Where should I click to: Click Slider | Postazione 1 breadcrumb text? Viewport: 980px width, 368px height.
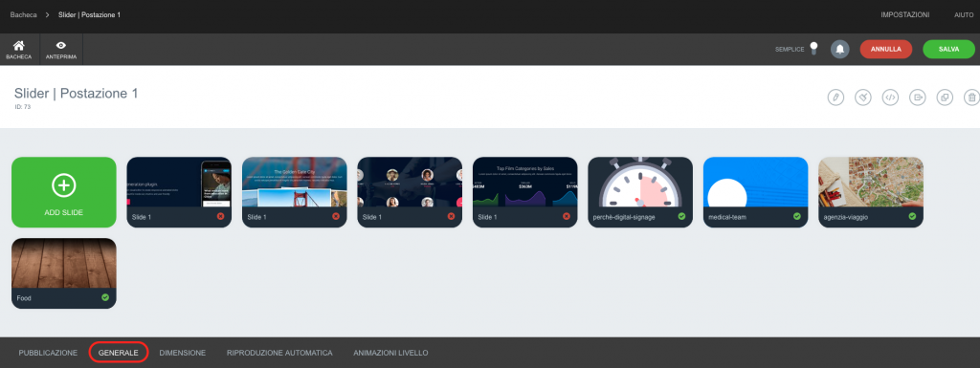point(89,14)
